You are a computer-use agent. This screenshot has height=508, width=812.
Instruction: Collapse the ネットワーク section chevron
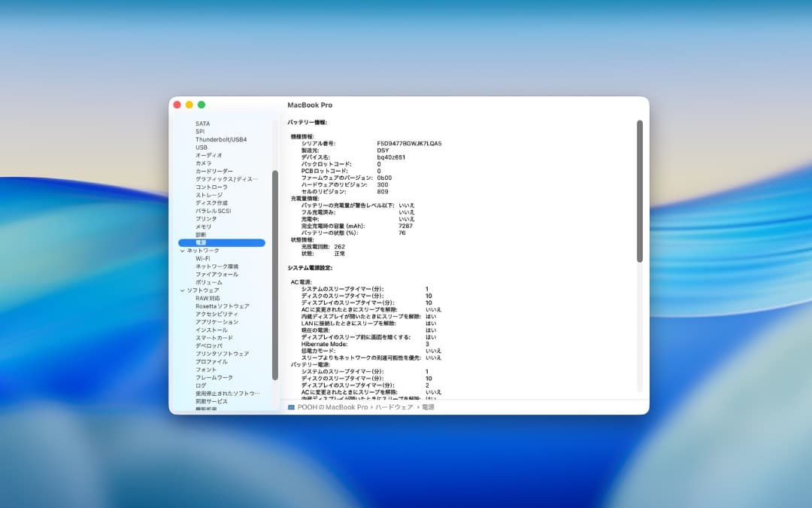click(x=182, y=251)
